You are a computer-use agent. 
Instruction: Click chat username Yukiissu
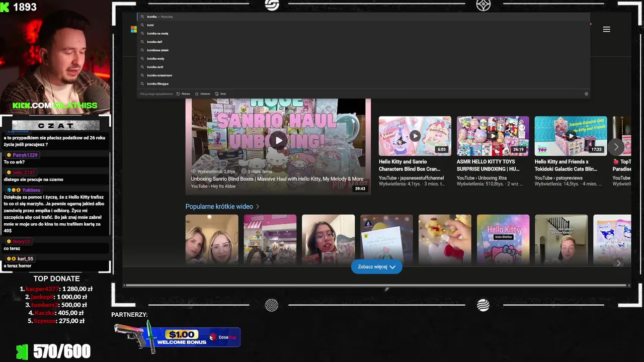click(31, 190)
